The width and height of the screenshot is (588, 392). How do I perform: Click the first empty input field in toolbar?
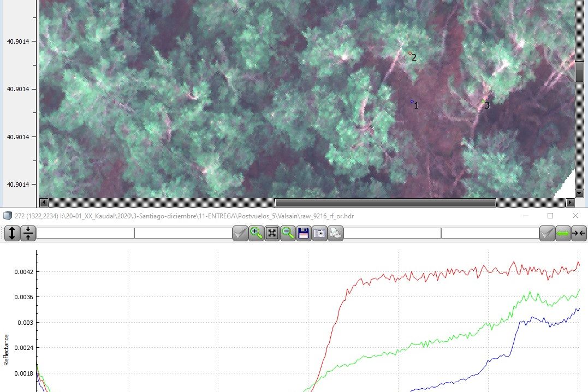click(85, 234)
